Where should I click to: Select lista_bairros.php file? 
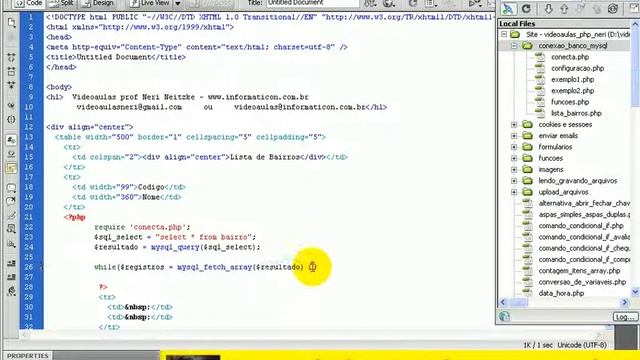point(576,113)
